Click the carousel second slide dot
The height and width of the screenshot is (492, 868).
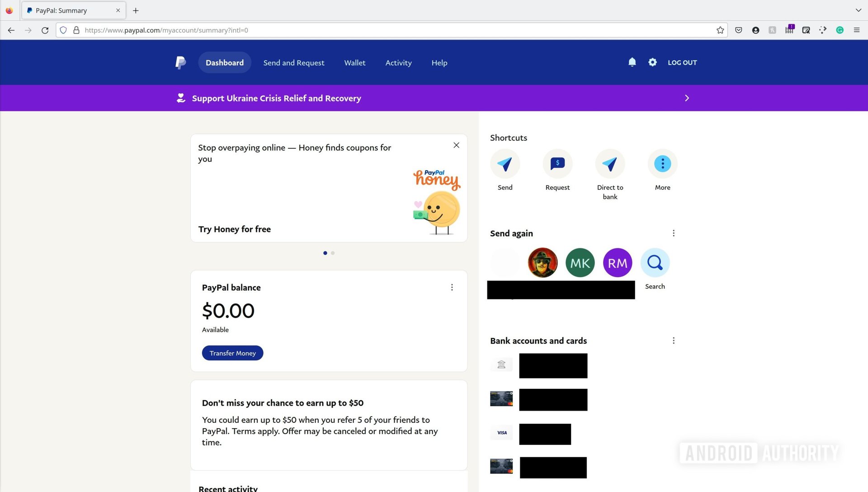pos(333,253)
